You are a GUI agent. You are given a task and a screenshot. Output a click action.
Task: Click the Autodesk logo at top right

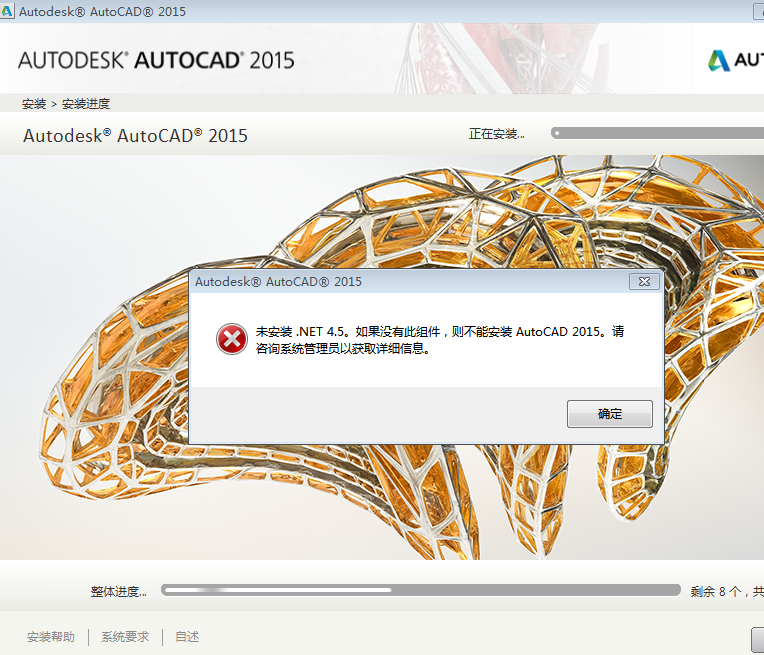click(736, 60)
